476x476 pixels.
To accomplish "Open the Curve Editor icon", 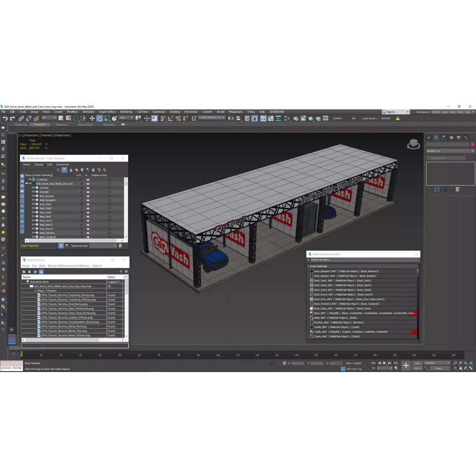I will coord(271,119).
